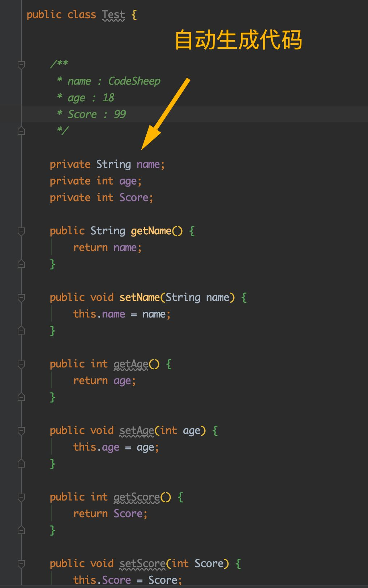
Task: Click the comment closing '*/' line
Action: click(63, 130)
